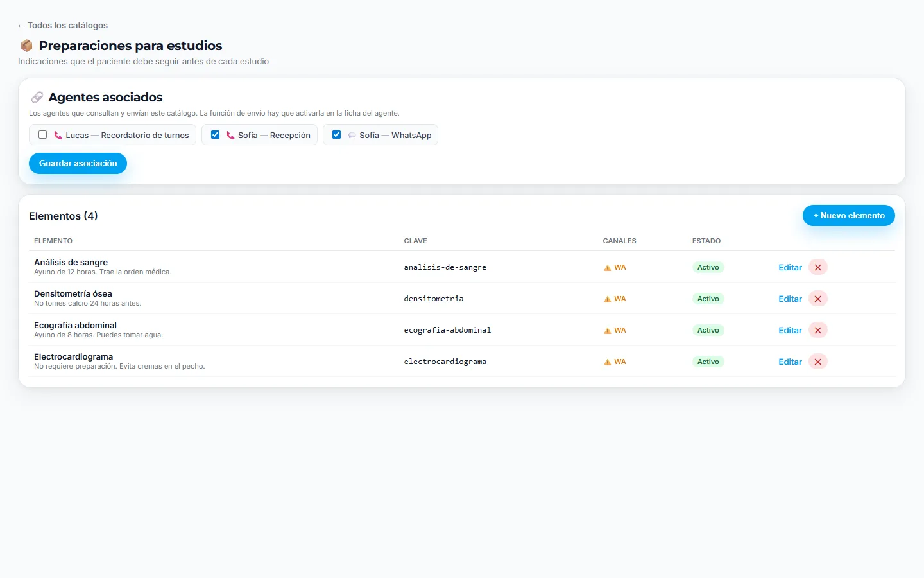Click the Activo badge in the Ecografía abdominal row
924x578 pixels.
tap(708, 330)
